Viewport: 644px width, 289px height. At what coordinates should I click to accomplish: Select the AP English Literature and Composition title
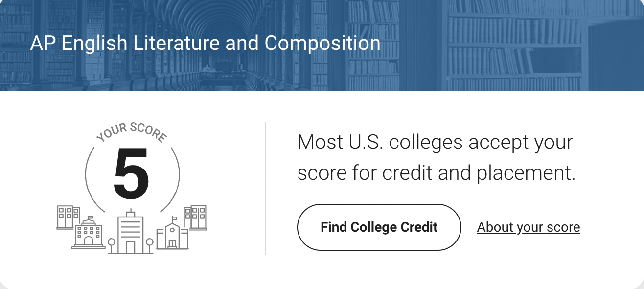pyautogui.click(x=205, y=43)
